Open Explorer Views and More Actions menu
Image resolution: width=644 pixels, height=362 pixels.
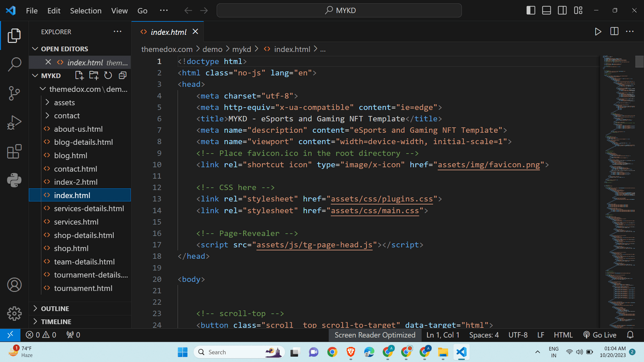point(118,31)
